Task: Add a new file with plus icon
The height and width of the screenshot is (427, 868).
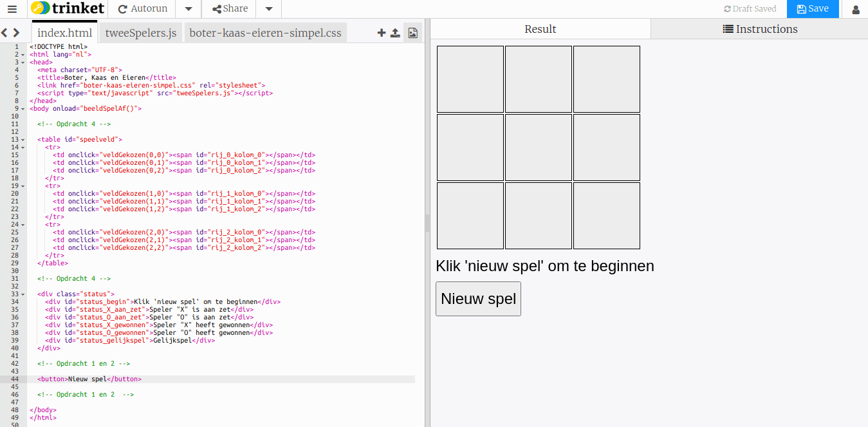Action: point(382,33)
